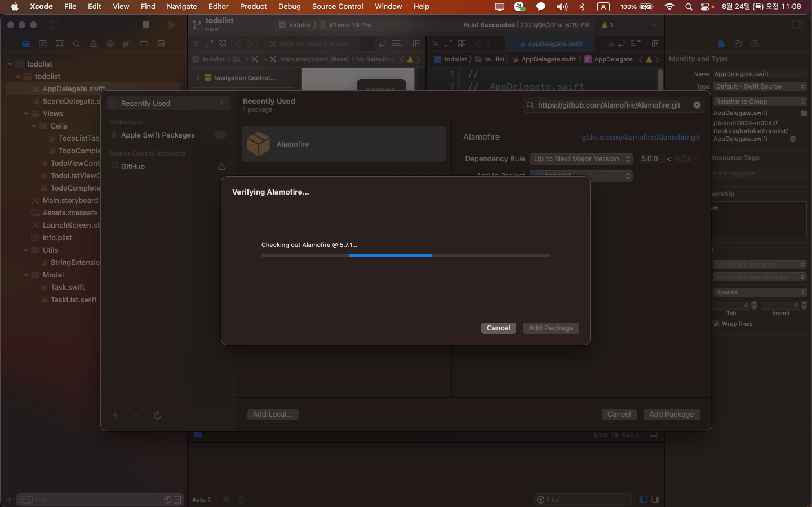
Task: Open Spotlight search in menu bar
Action: [x=689, y=7]
